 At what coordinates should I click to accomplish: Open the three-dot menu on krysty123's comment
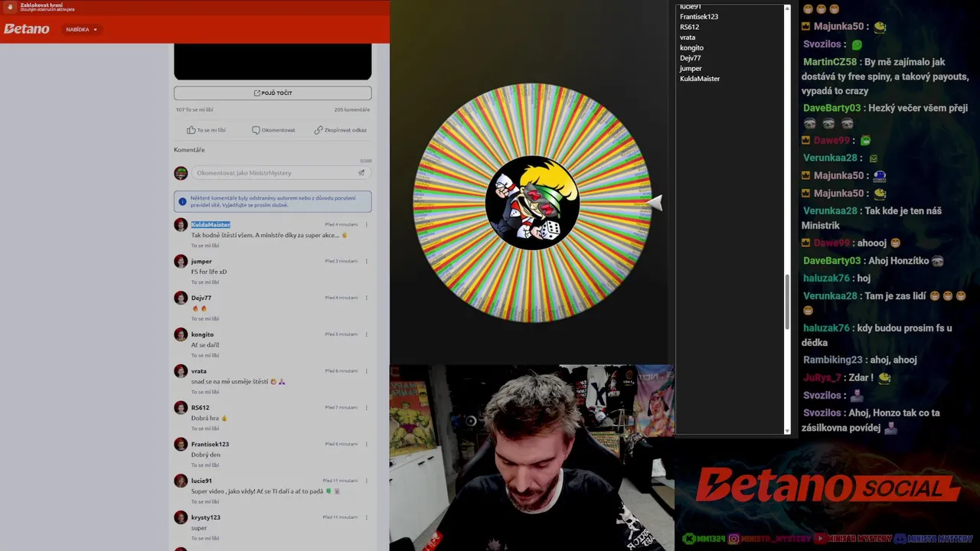click(367, 517)
